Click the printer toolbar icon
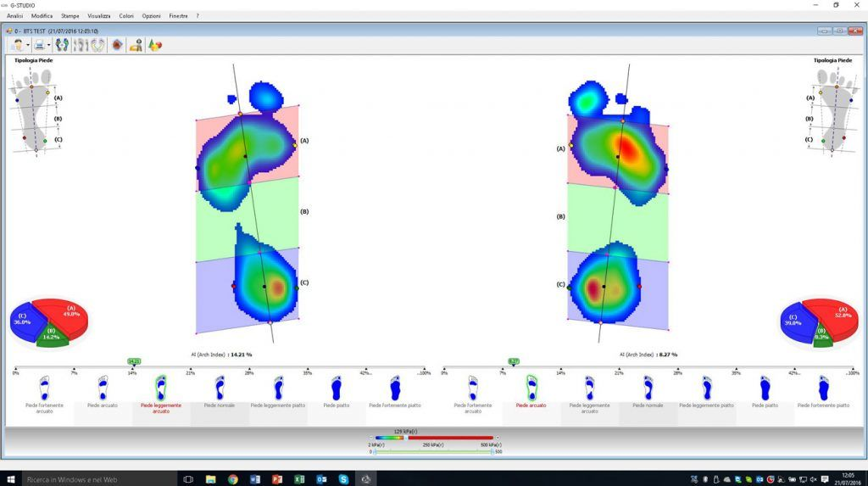 click(39, 45)
